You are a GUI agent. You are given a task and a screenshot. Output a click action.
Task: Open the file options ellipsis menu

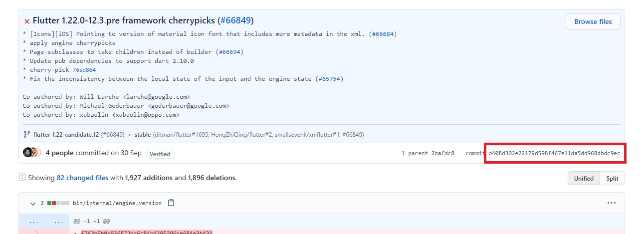click(612, 203)
